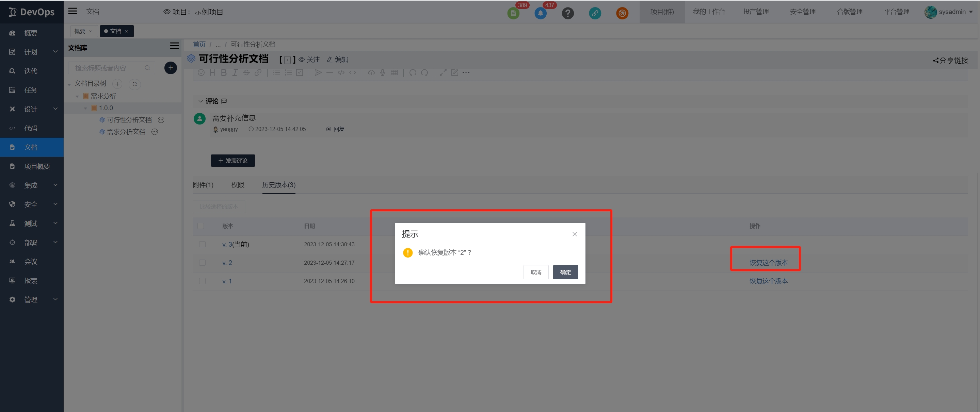This screenshot has width=980, height=412.
Task: Click the bell notification icon
Action: click(x=540, y=13)
